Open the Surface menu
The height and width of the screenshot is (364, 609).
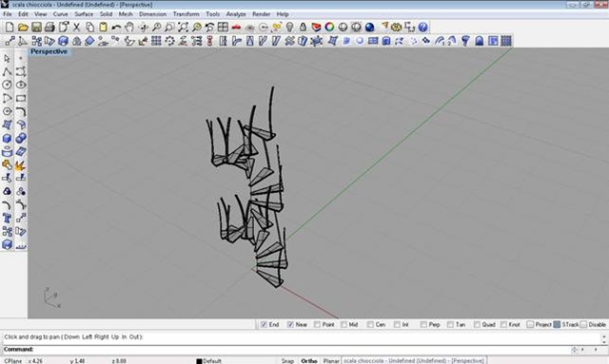point(84,14)
